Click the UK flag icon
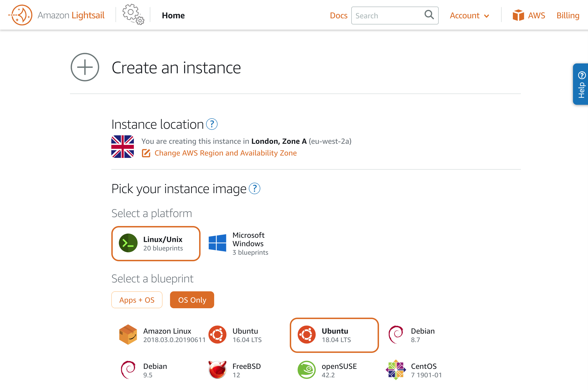 pyautogui.click(x=123, y=147)
